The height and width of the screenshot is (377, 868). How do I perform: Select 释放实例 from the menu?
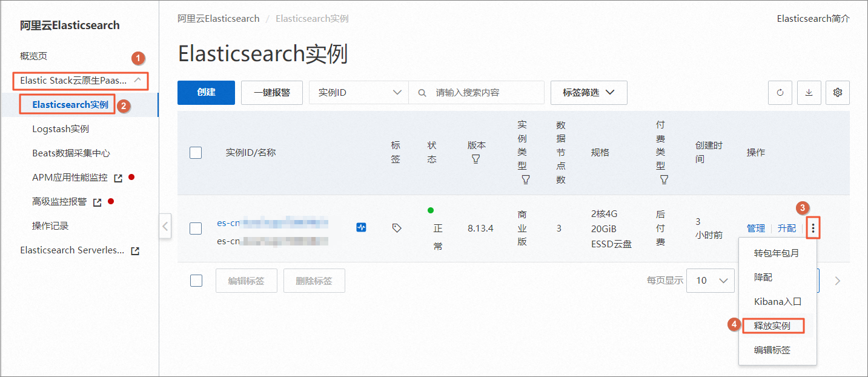pyautogui.click(x=772, y=326)
